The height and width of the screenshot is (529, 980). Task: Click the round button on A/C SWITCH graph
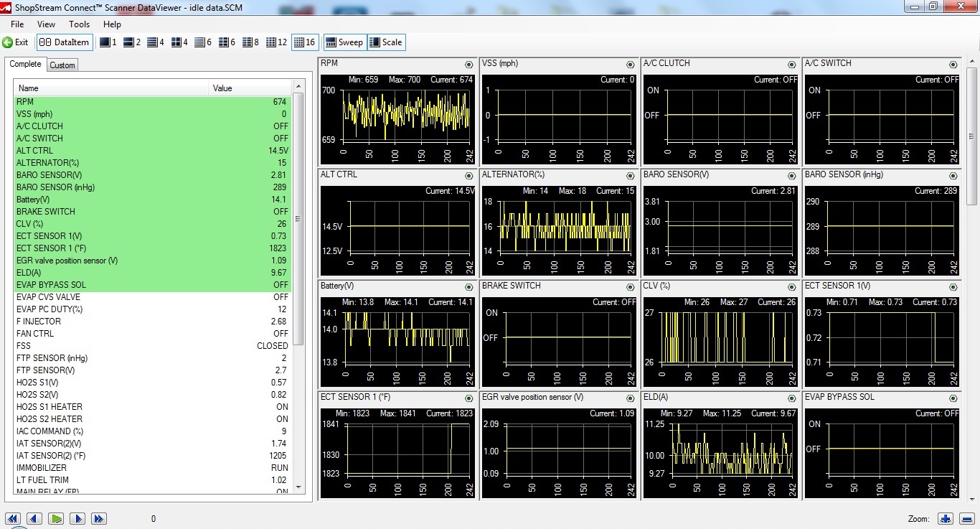pos(953,65)
